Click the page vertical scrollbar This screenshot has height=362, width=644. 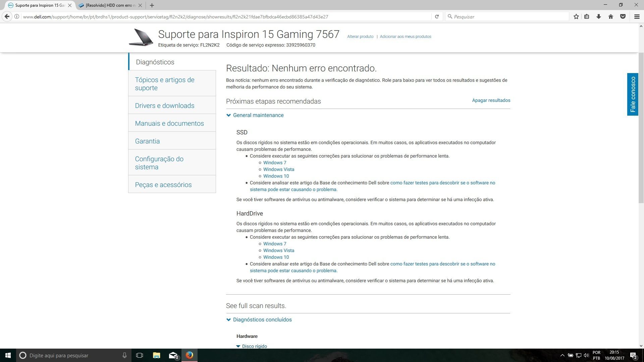click(641, 127)
